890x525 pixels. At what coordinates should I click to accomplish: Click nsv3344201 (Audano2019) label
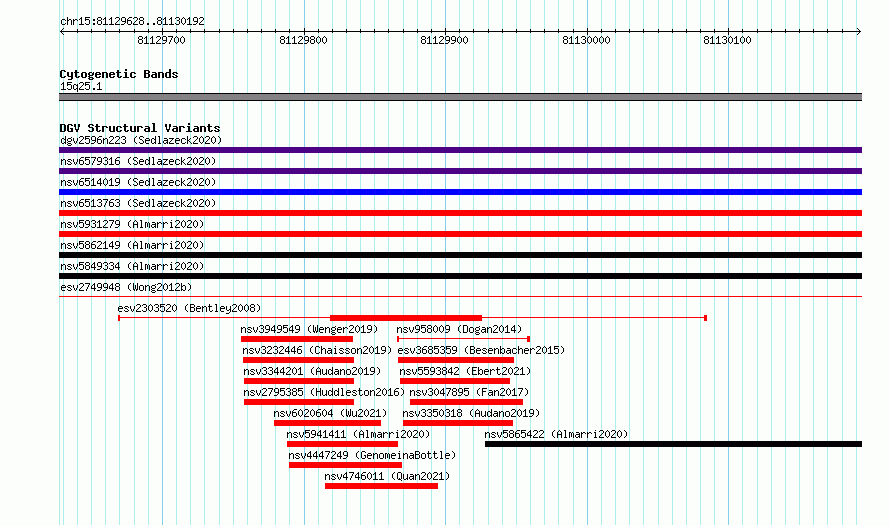tap(312, 371)
